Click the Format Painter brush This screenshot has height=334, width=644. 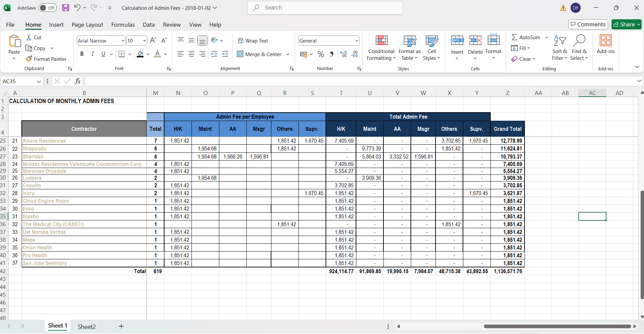[29, 59]
